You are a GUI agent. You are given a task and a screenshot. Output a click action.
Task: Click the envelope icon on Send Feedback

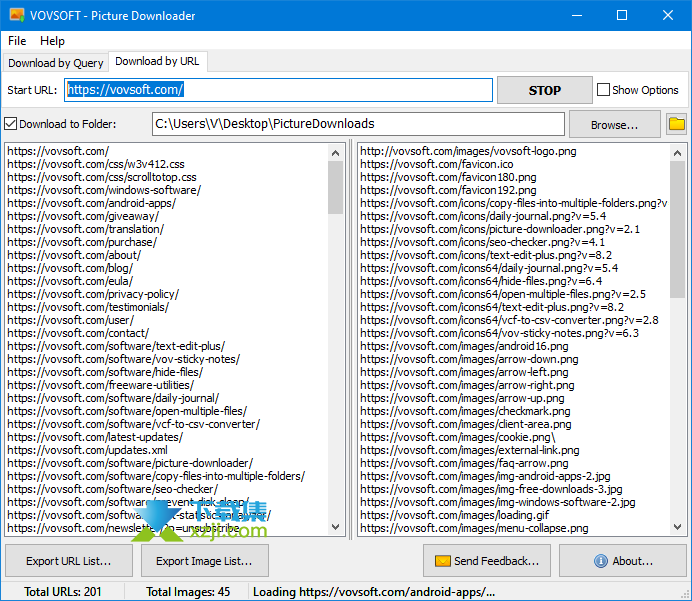tap(442, 561)
